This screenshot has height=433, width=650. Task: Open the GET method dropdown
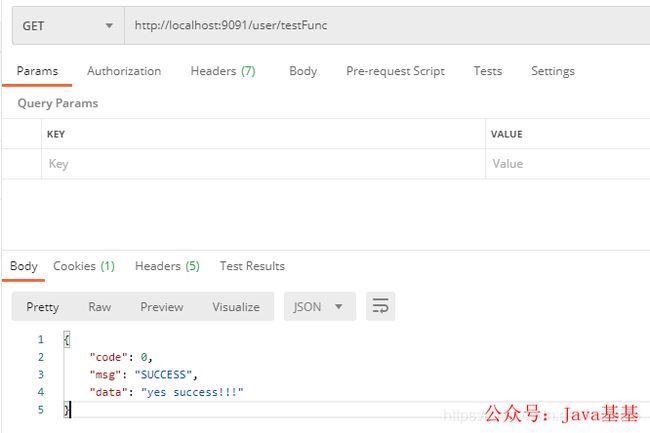coord(68,26)
